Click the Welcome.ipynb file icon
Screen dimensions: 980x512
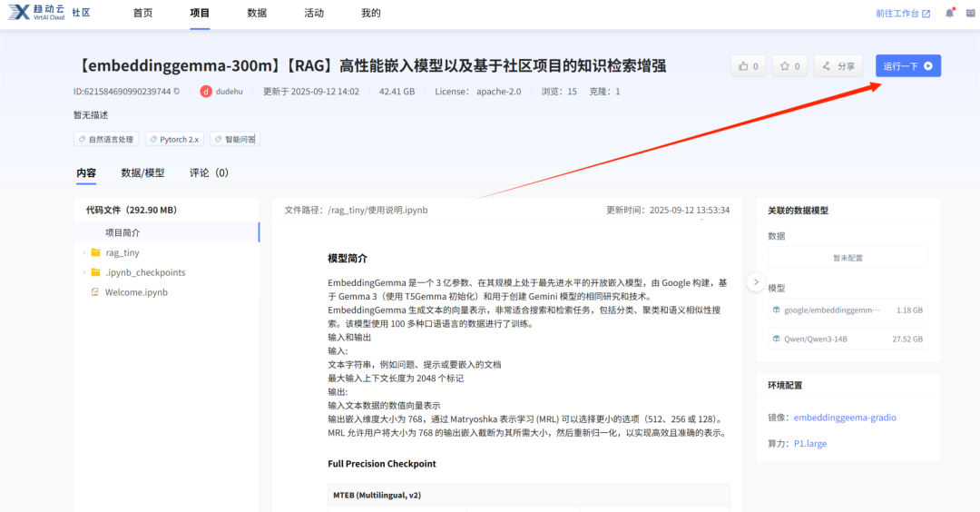tap(95, 292)
